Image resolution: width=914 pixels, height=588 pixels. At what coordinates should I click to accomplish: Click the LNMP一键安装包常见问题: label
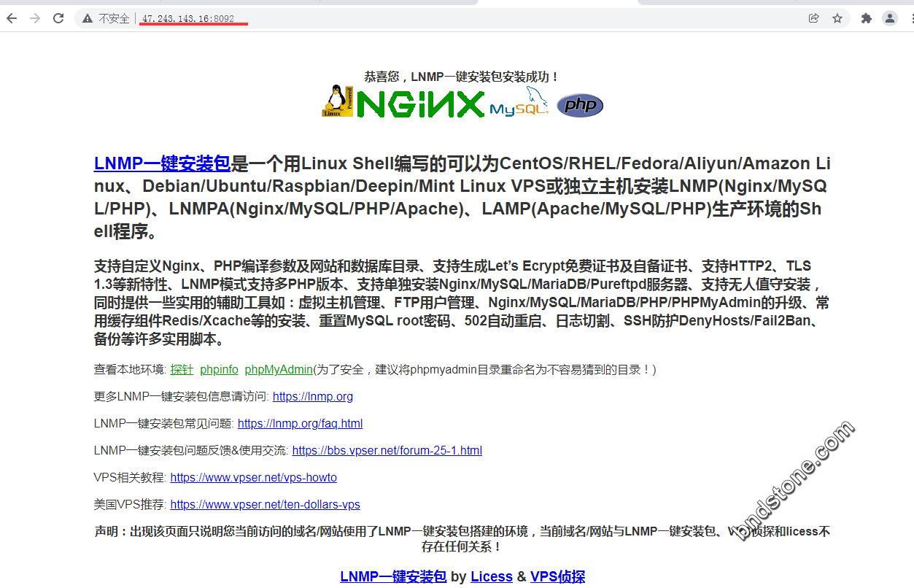click(x=164, y=424)
